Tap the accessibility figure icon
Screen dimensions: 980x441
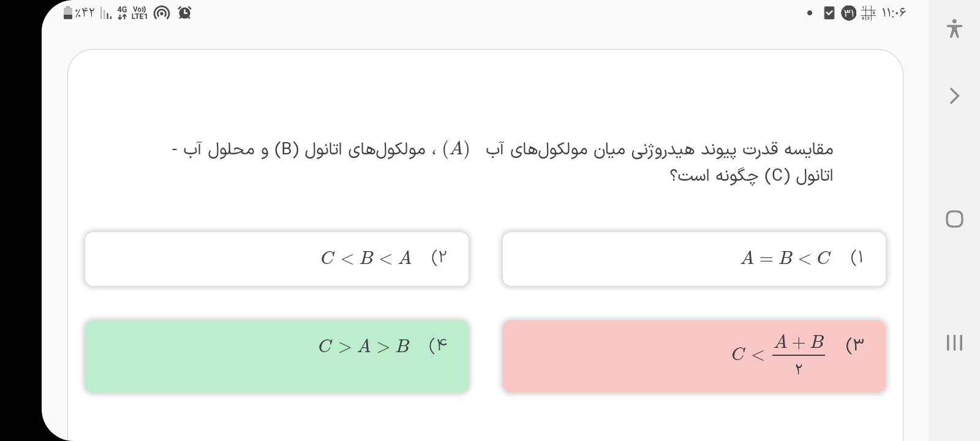tap(954, 29)
